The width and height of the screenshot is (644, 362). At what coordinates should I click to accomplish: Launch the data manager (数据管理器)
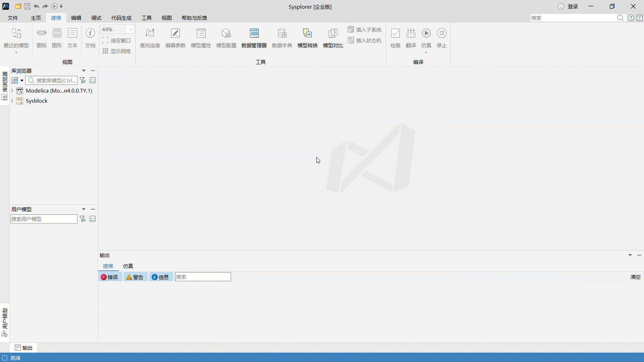pos(254,38)
